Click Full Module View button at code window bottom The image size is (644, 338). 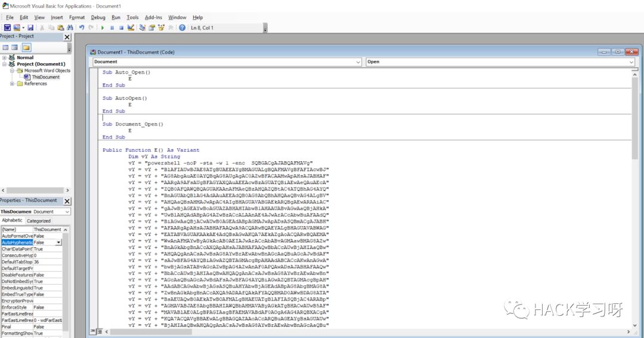(99, 331)
